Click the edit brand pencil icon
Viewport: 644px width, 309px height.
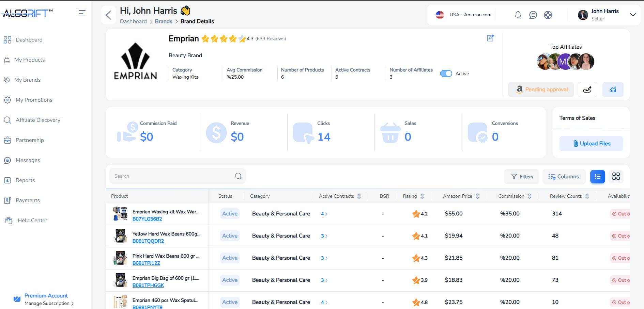(x=490, y=38)
